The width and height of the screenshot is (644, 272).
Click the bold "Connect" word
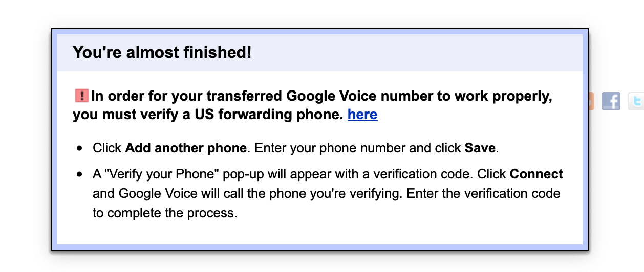coord(536,174)
